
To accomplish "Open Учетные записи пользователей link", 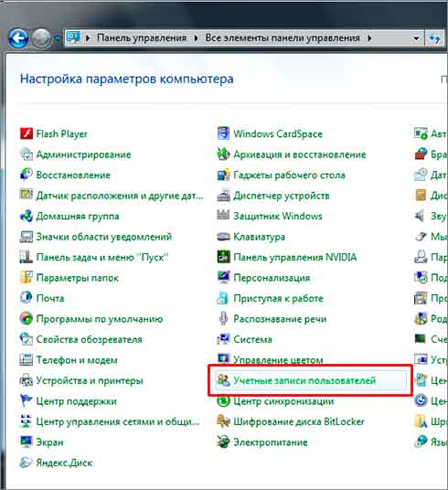I will coord(304,380).
